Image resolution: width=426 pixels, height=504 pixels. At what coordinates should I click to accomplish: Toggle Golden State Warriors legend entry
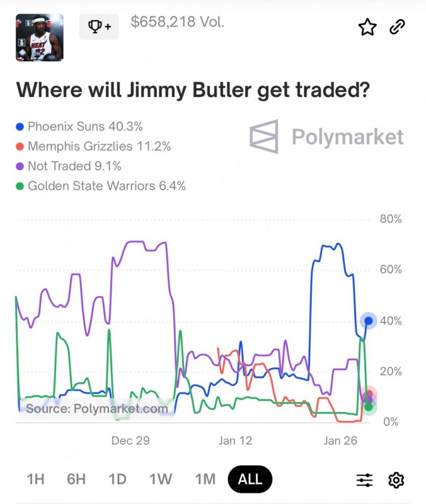coord(101,185)
